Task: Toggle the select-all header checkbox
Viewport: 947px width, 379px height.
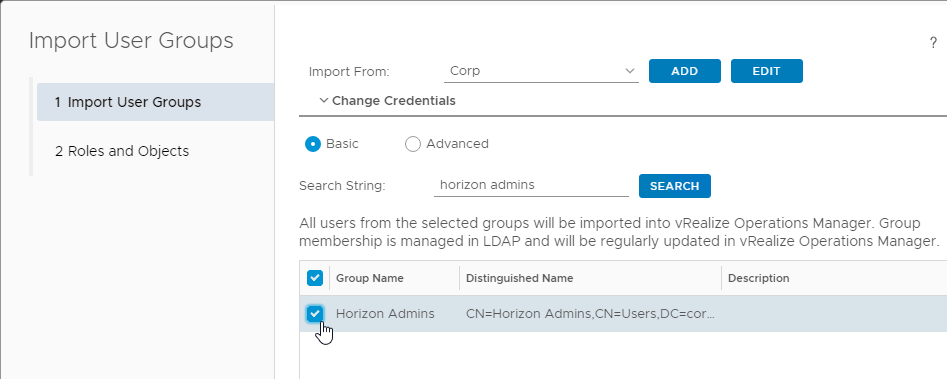Action: pyautogui.click(x=315, y=278)
